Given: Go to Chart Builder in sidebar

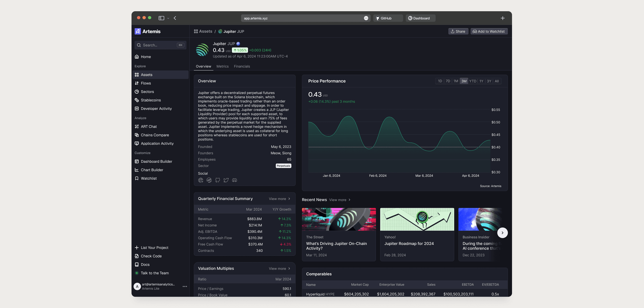Looking at the screenshot, I should pos(152,170).
